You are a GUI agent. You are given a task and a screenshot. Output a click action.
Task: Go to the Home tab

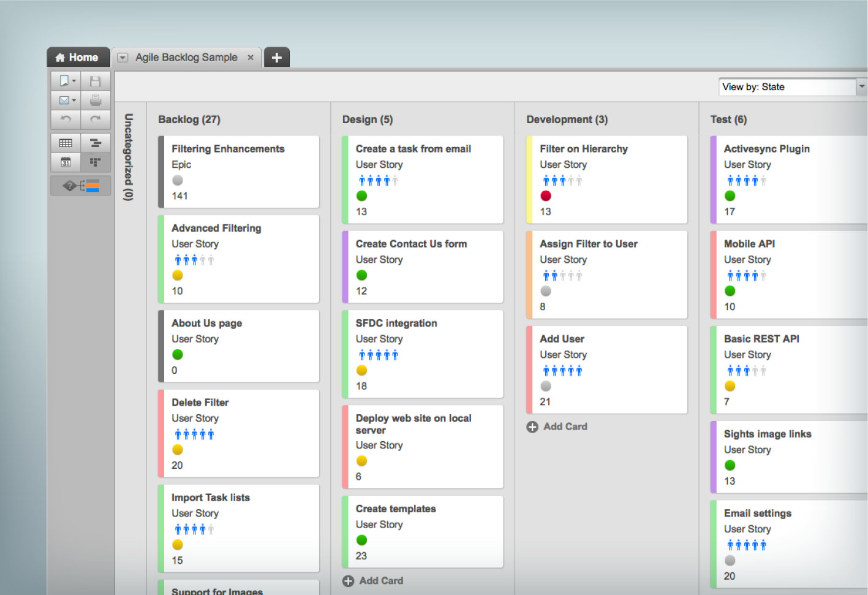tap(78, 57)
